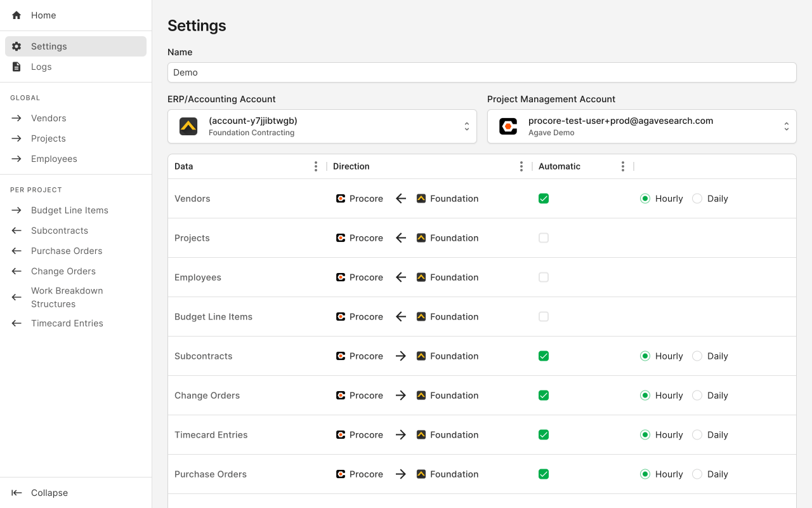This screenshot has height=508, width=812.
Task: Click the Logs document icon
Action: (16, 67)
